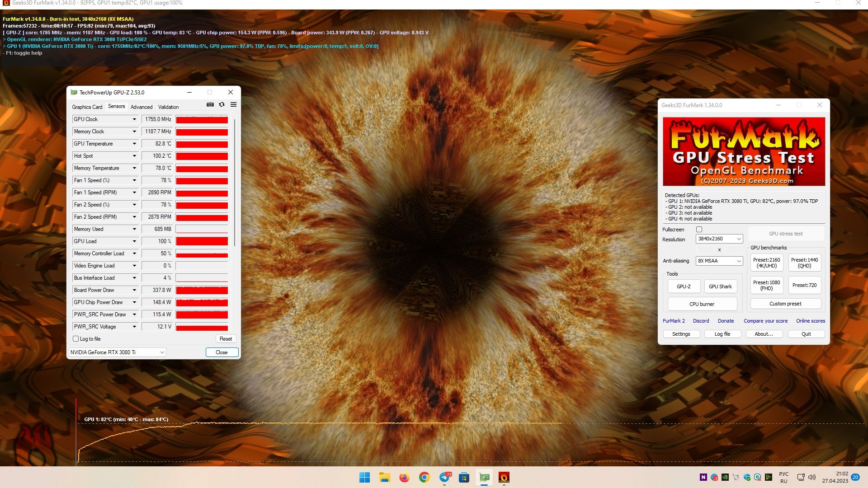Open File Explorer from taskbar
This screenshot has height=488, width=868.
coord(384,477)
